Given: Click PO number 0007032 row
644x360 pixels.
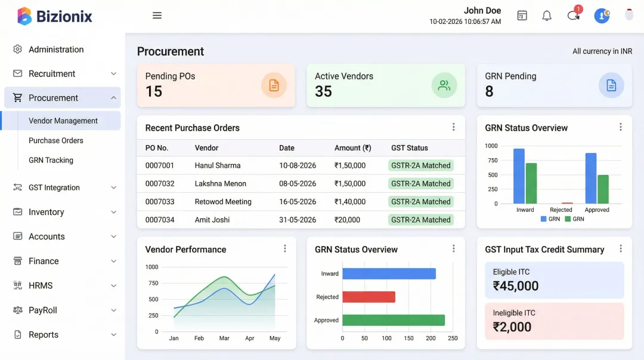Looking at the screenshot, I should click(x=160, y=183).
